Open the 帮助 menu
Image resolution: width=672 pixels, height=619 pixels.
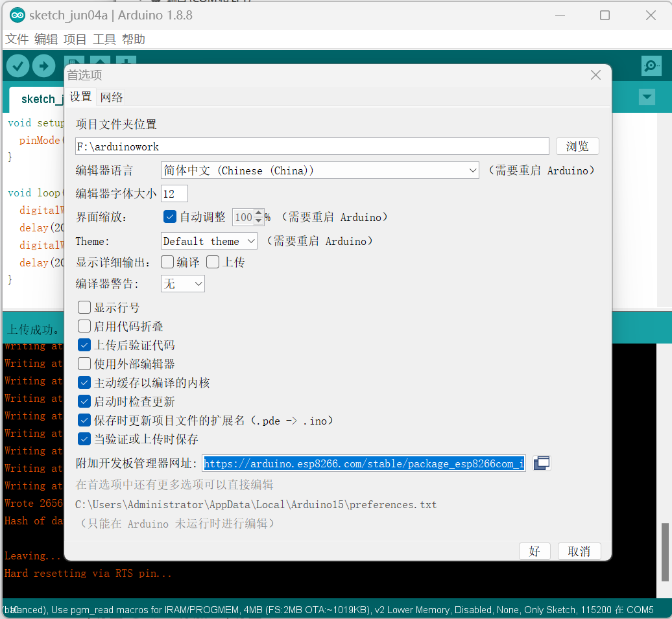pyautogui.click(x=133, y=40)
